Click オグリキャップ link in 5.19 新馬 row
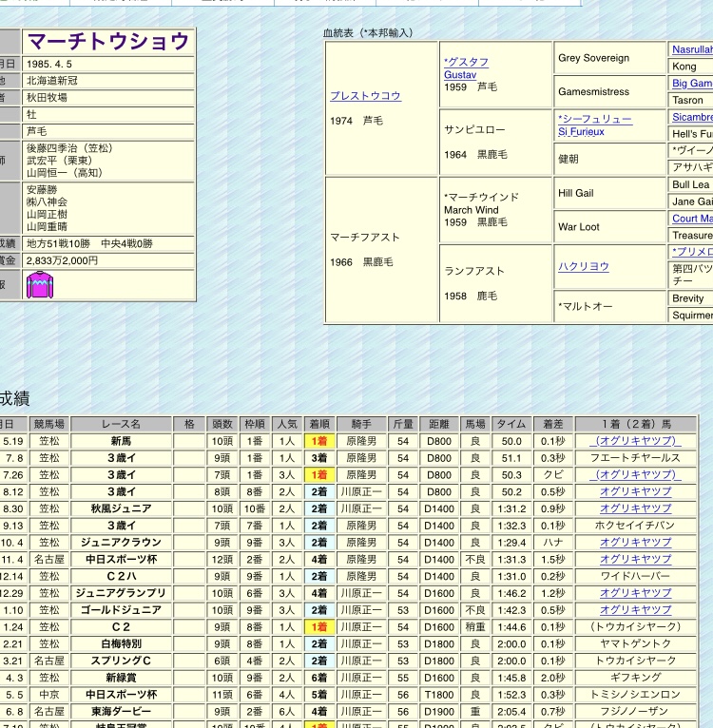Image resolution: width=713 pixels, height=728 pixels. [635, 441]
